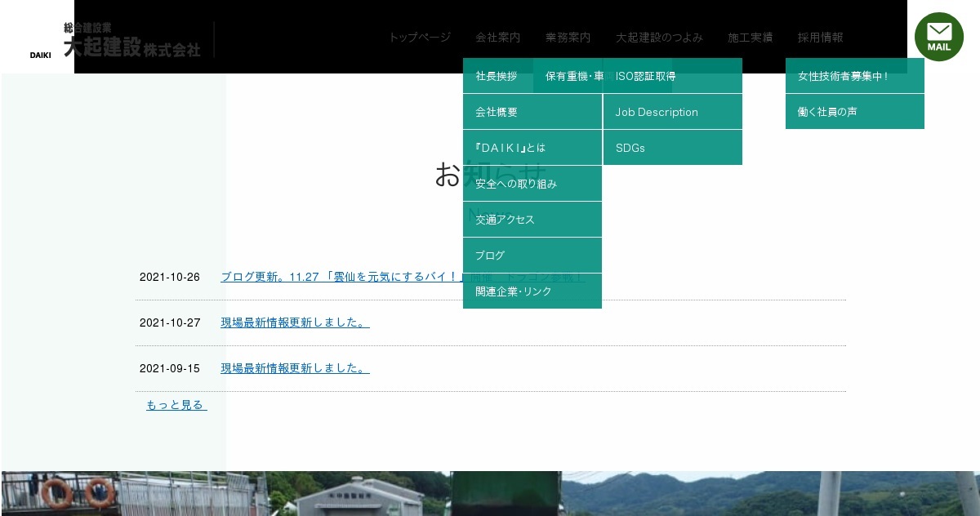Viewport: 980px width, 516px height.
Task: Select 社長挨拶 from the submenu
Action: point(497,76)
